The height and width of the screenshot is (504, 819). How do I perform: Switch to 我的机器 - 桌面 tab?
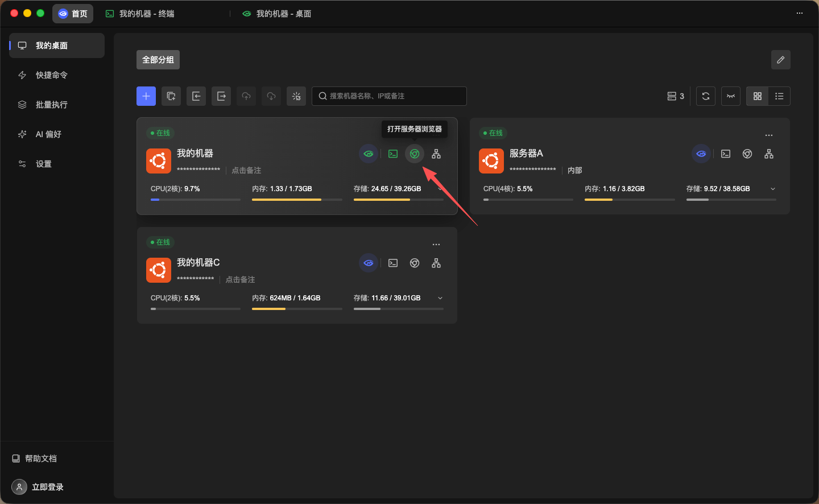277,14
